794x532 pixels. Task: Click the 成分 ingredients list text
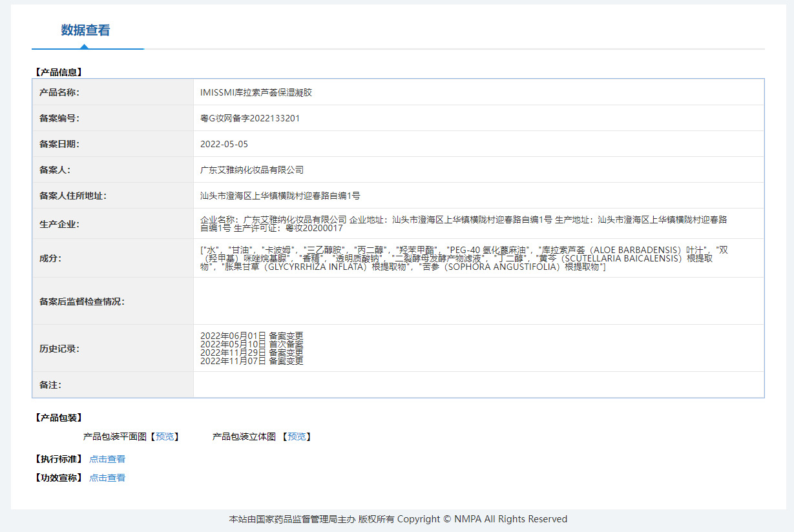click(465, 258)
